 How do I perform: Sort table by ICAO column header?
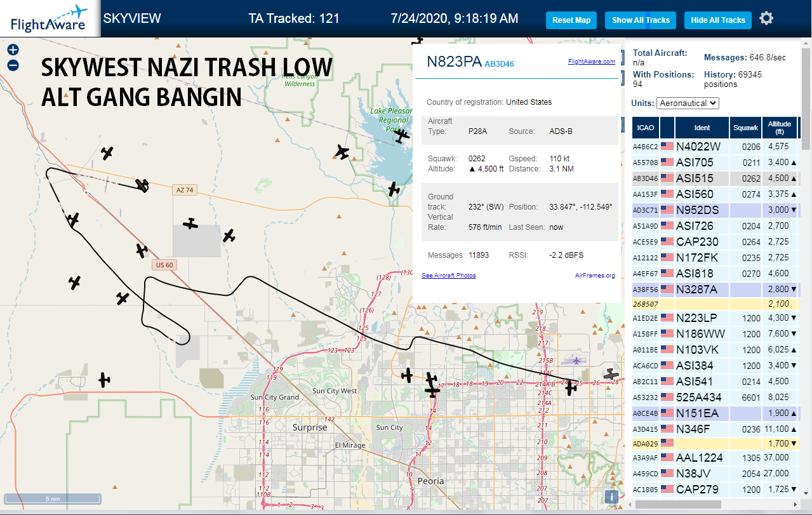coord(646,128)
